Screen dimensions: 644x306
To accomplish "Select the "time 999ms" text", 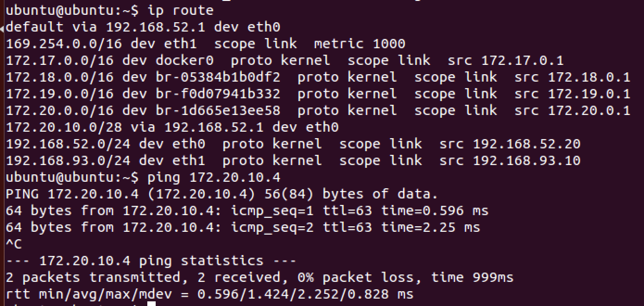I will (472, 277).
